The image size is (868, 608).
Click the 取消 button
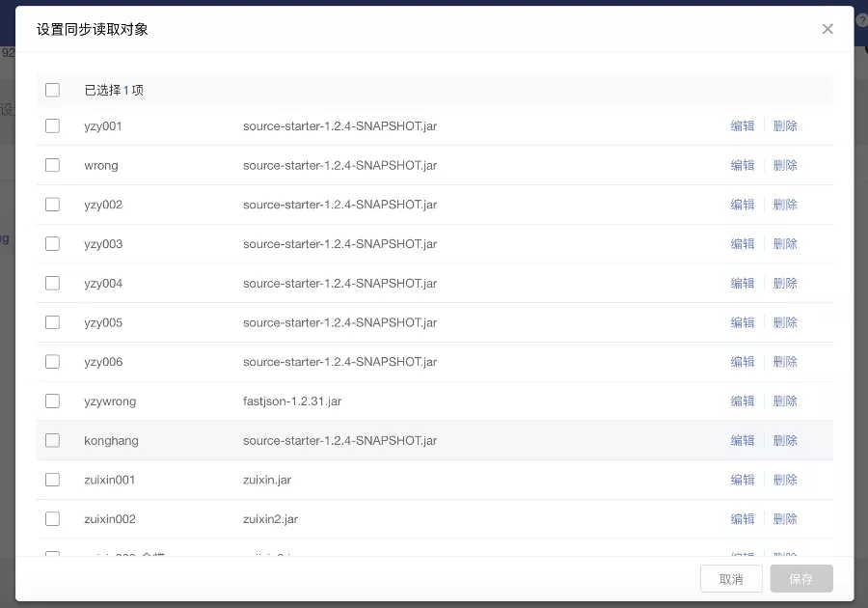[x=731, y=579]
